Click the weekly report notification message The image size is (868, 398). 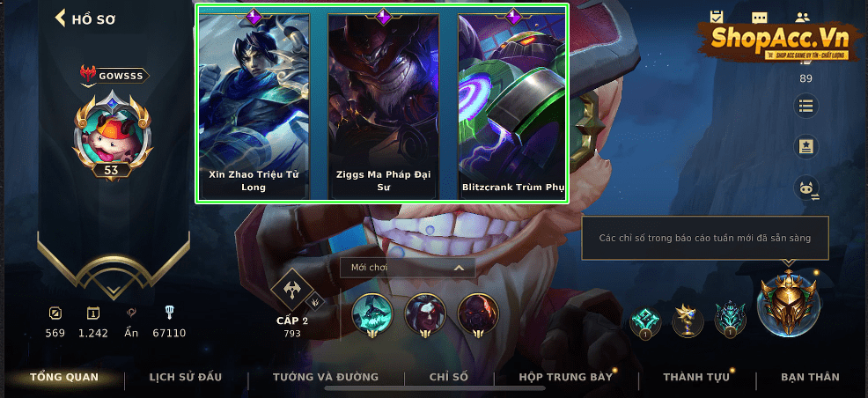pos(704,238)
